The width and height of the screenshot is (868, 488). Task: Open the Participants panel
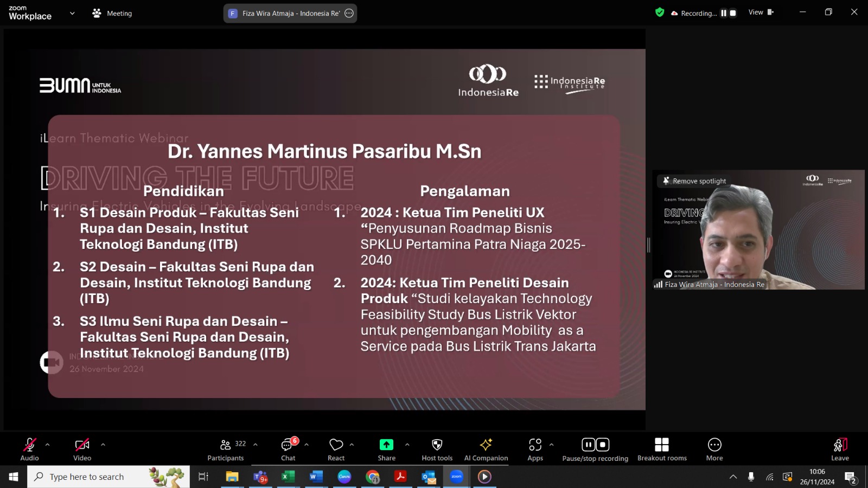pyautogui.click(x=226, y=450)
